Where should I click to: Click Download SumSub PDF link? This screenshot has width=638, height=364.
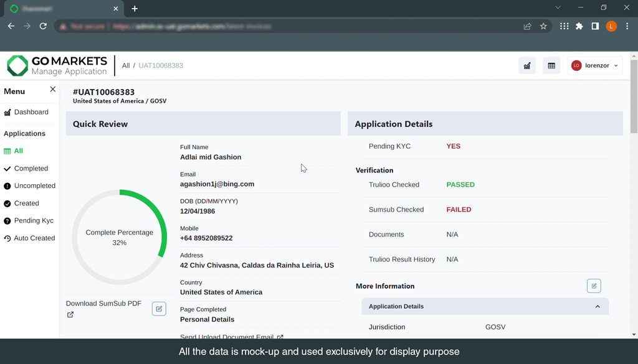tap(104, 304)
